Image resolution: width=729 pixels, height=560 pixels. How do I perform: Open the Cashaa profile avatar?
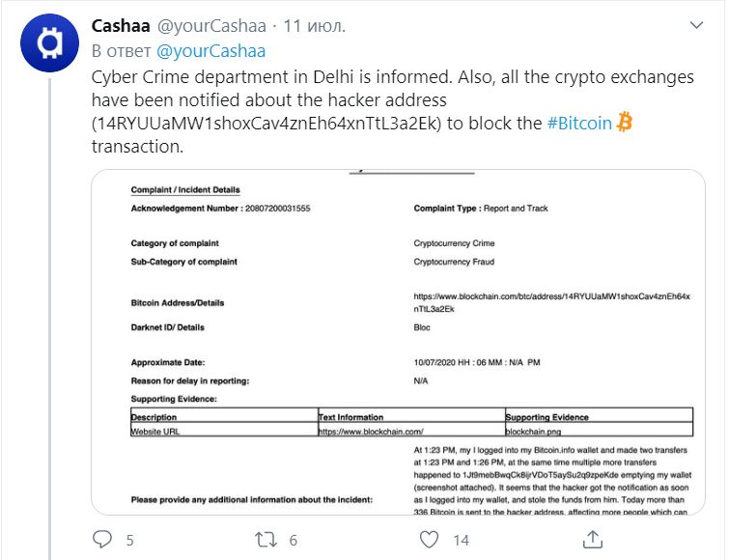49,42
